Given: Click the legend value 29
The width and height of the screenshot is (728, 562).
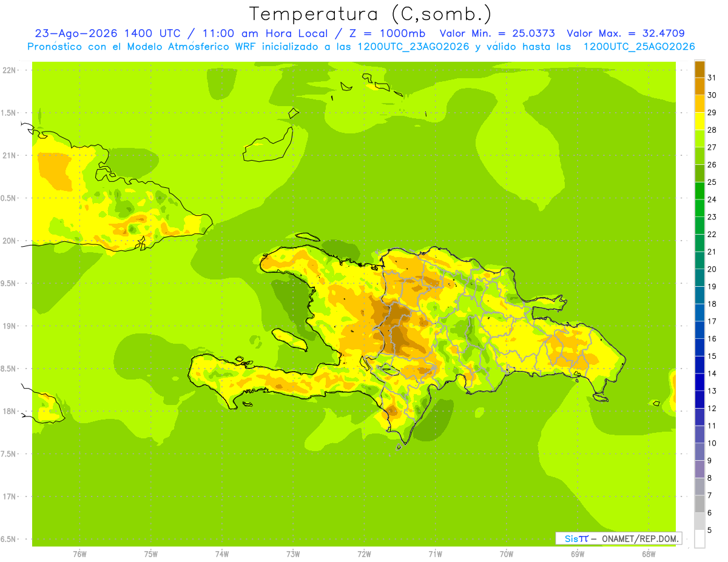Looking at the screenshot, I should tap(712, 112).
